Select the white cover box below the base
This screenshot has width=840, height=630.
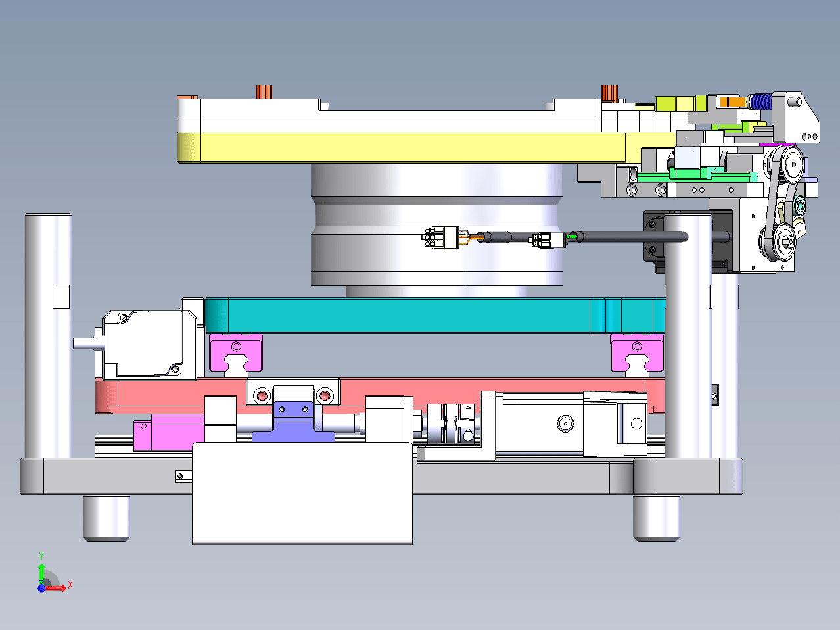[302, 493]
